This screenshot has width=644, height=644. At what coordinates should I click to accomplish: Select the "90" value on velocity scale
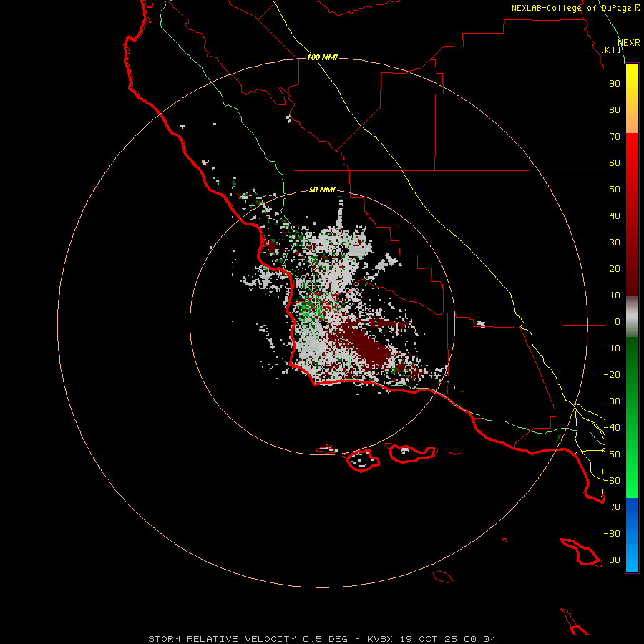pos(615,84)
